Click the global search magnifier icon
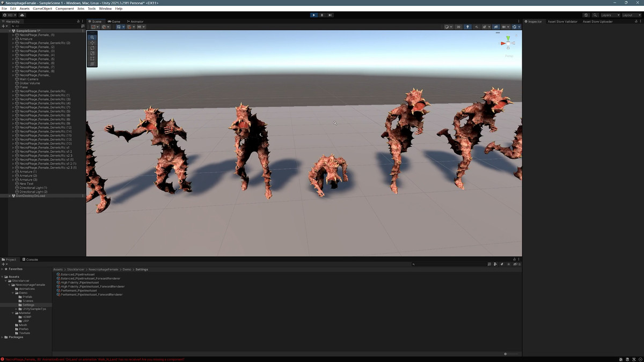Viewport: 644px width, 362px height. 595,15
